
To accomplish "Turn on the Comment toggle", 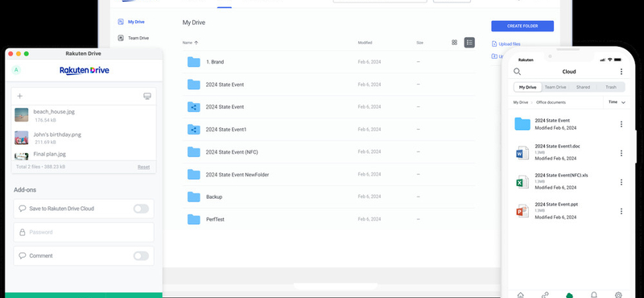I will click(141, 256).
